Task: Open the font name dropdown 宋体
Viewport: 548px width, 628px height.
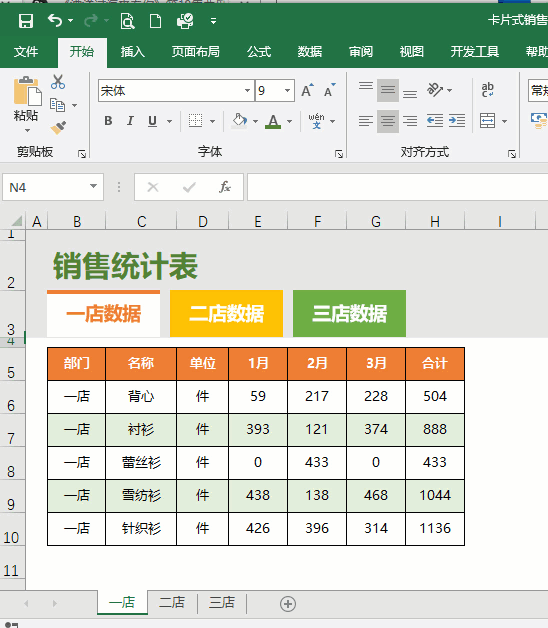Action: coord(247,91)
